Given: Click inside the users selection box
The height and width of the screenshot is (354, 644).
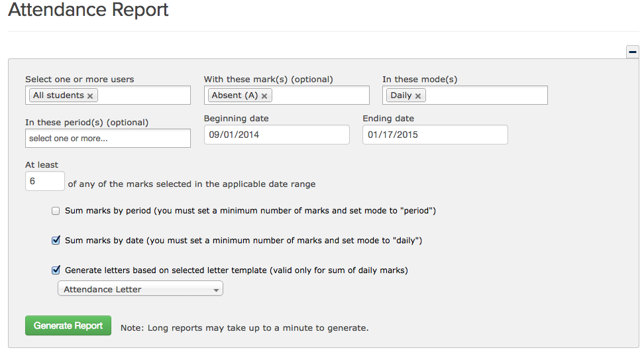Looking at the screenshot, I should (144, 95).
